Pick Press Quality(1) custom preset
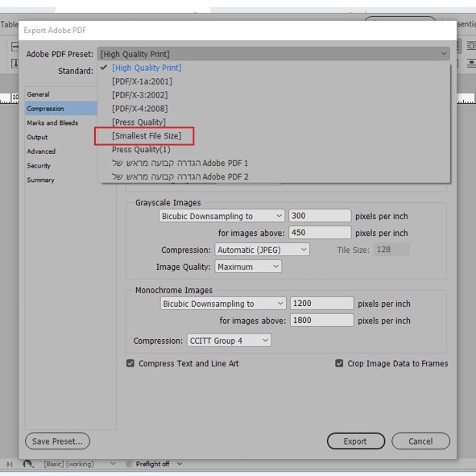476x476 pixels. point(141,150)
